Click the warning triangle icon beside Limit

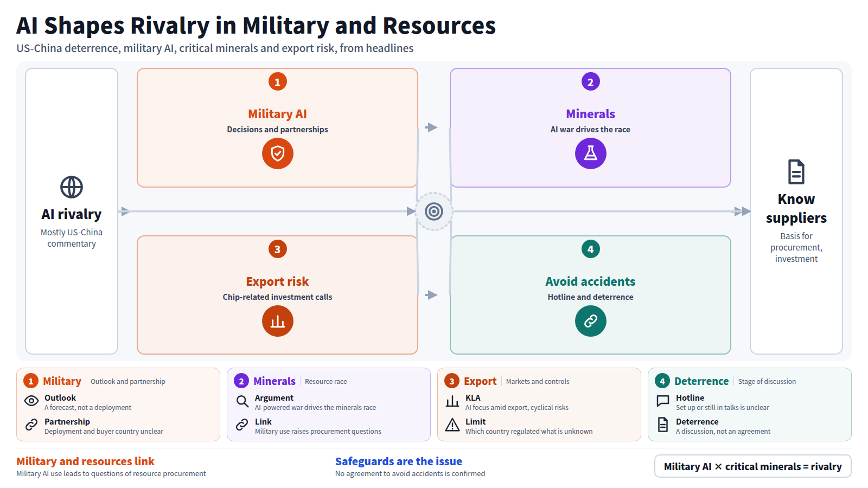[452, 425]
